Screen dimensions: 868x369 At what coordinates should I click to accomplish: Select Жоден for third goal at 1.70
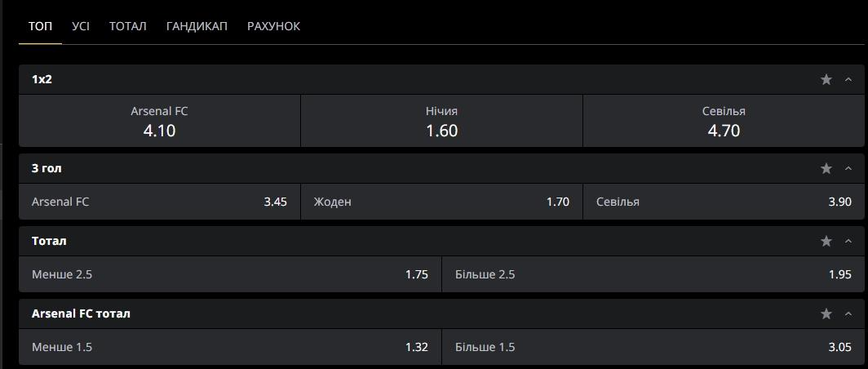click(x=441, y=202)
